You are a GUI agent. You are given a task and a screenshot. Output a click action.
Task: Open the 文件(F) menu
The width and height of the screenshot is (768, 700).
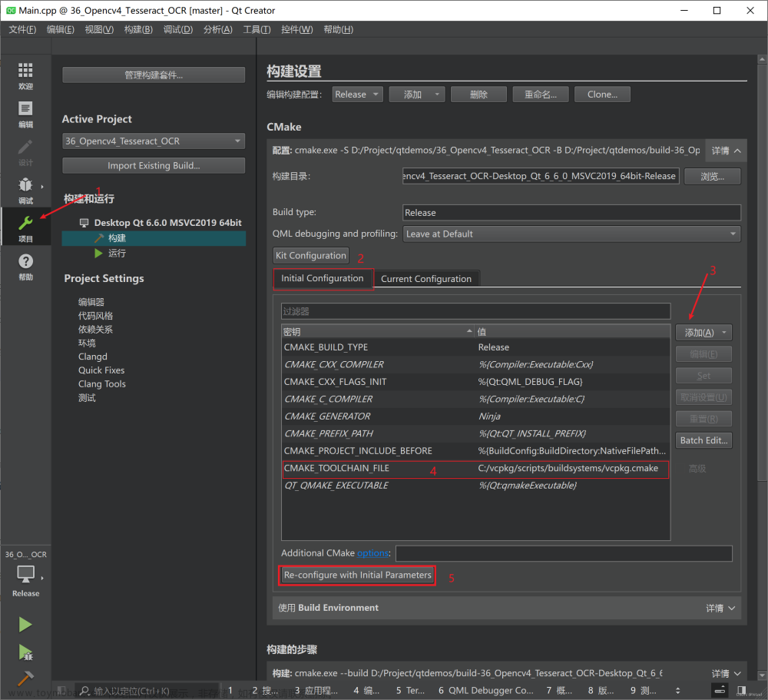click(22, 29)
